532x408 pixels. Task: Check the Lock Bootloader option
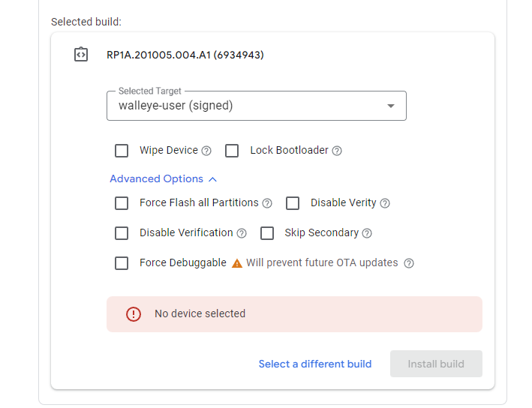[x=232, y=151]
